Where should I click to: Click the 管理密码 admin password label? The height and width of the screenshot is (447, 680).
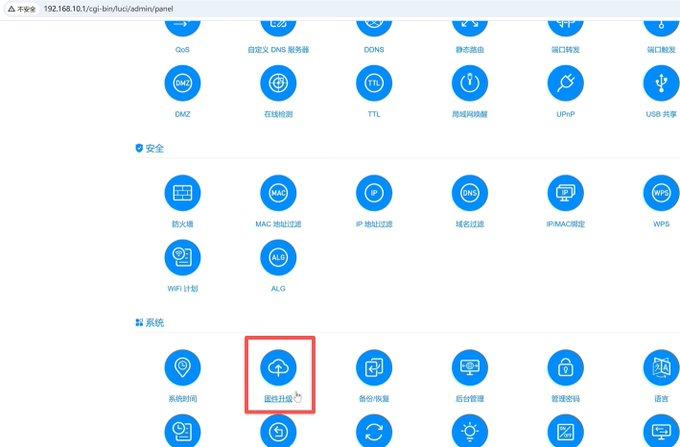pyautogui.click(x=566, y=398)
